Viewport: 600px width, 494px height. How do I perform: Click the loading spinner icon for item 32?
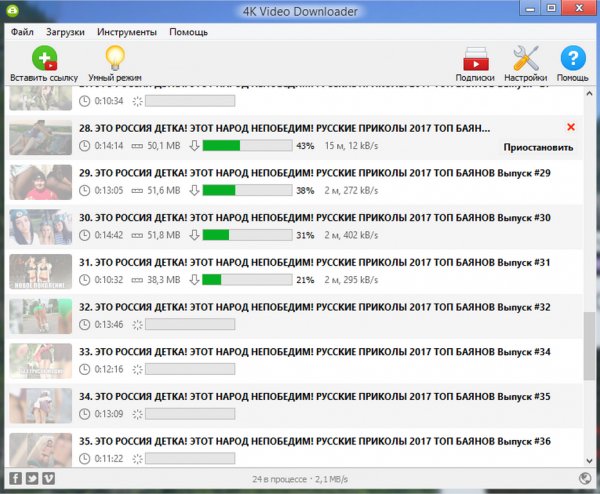click(x=137, y=325)
